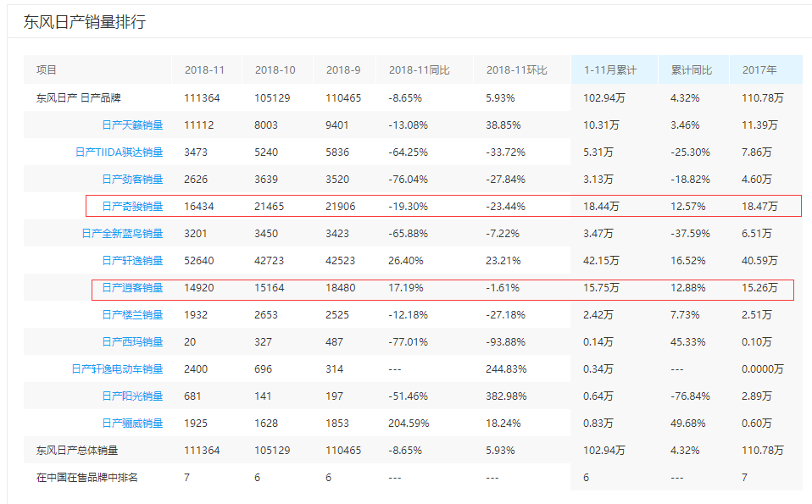812x504 pixels.
Task: Open the 日产阳光销量 link
Action: pyautogui.click(x=132, y=396)
